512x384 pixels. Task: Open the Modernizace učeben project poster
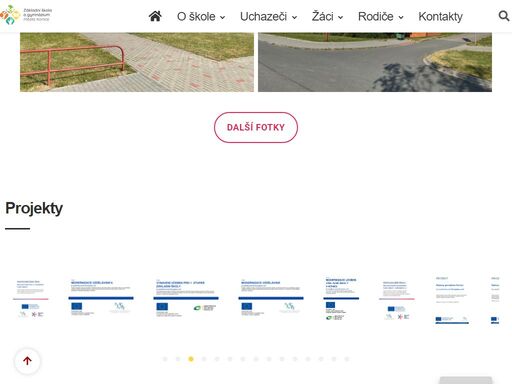341,299
